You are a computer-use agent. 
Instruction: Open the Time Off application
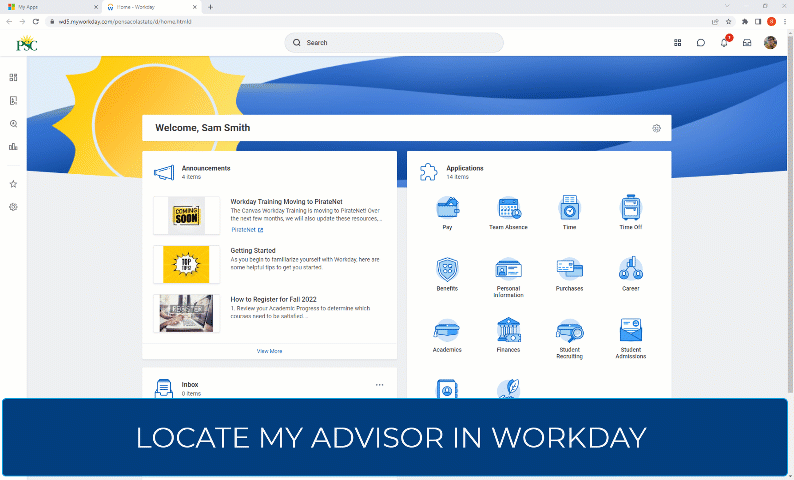point(631,213)
